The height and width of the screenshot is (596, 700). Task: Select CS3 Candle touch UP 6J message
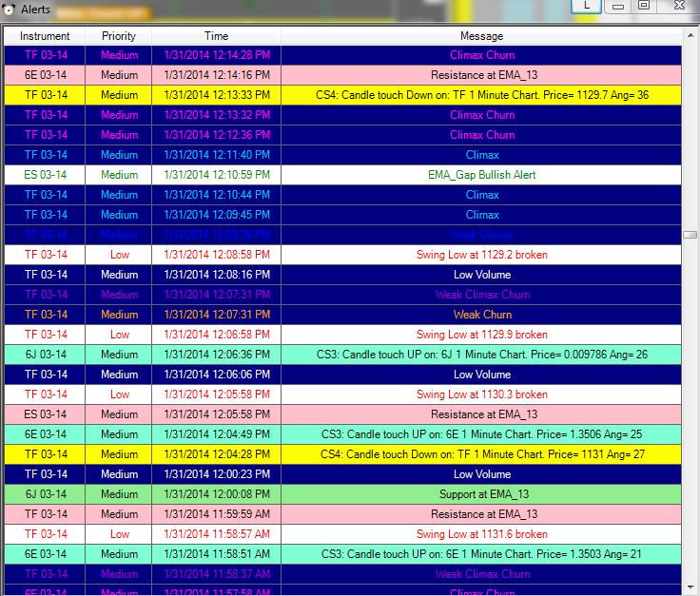tap(482, 355)
